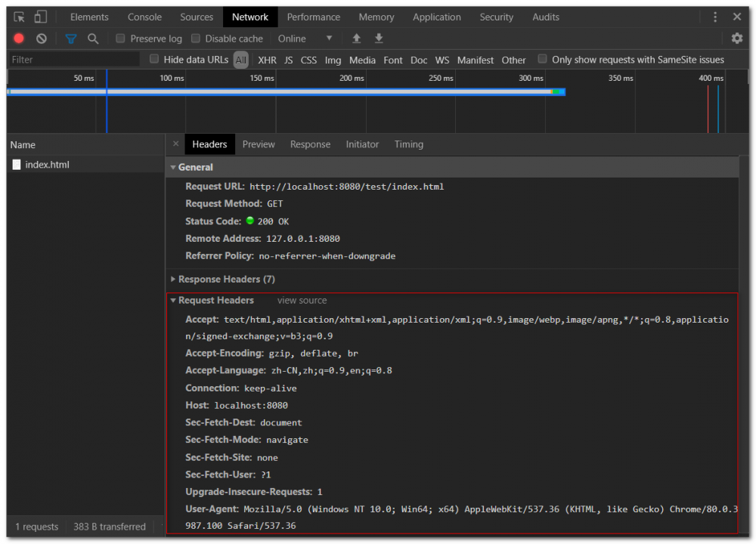The width and height of the screenshot is (756, 544).
Task: Open the Timing tab
Action: (x=408, y=144)
